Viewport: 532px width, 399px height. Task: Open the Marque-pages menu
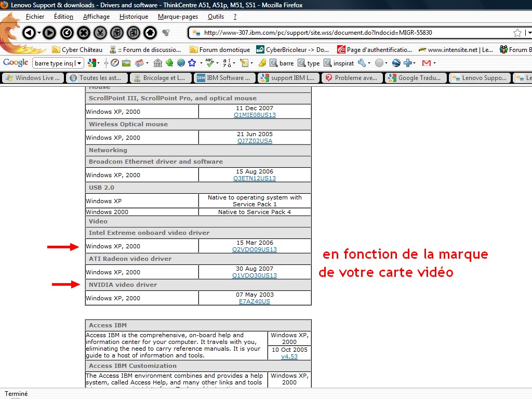(x=178, y=17)
